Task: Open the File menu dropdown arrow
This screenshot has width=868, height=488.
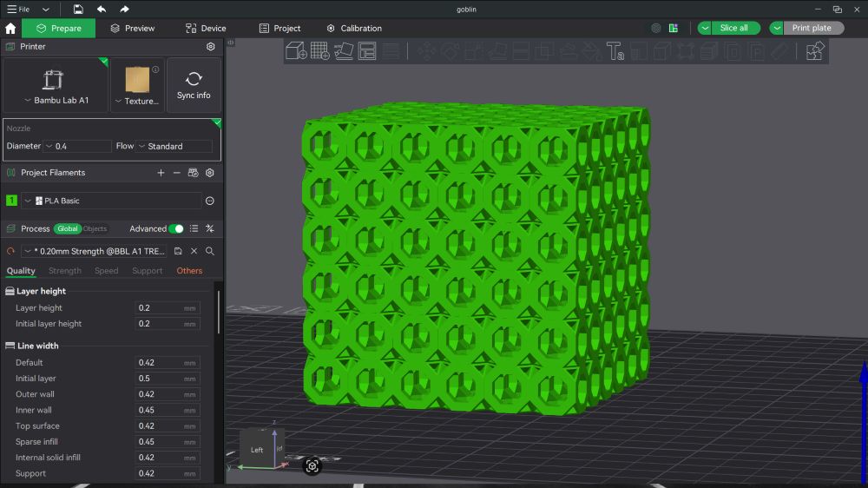Action: (45, 10)
